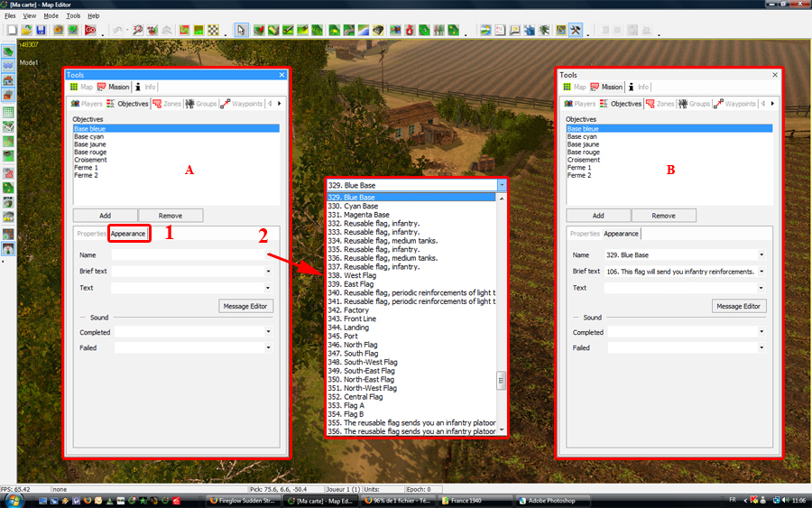812x508 pixels.
Task: Click the dropdown list scrollbar thumb
Action: (501, 381)
